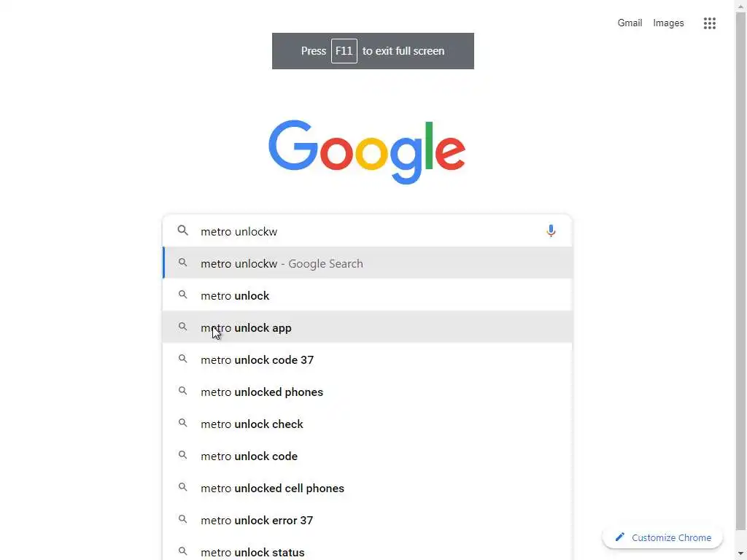Choose 'metro unlock error 37' suggestion

point(257,520)
